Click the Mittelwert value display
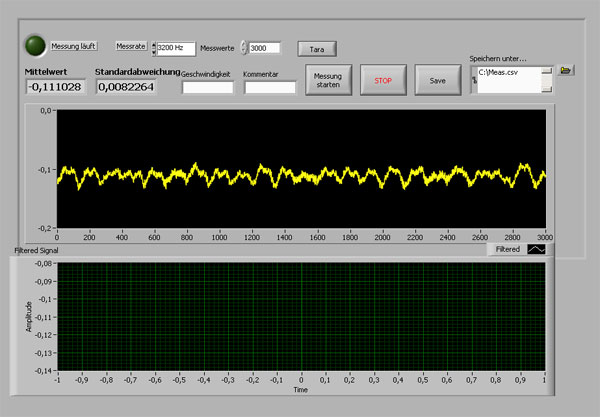The height and width of the screenshot is (417, 600). (56, 87)
